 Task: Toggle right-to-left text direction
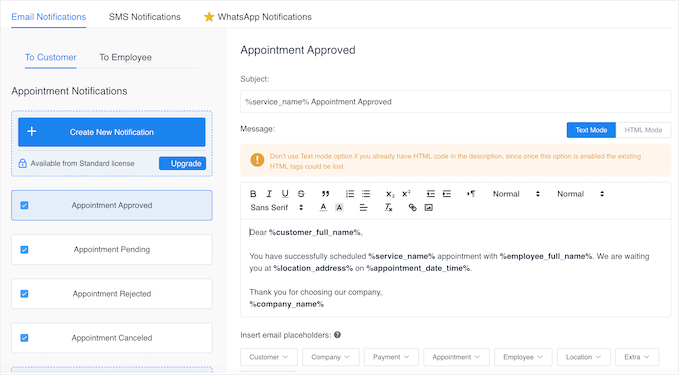point(471,194)
